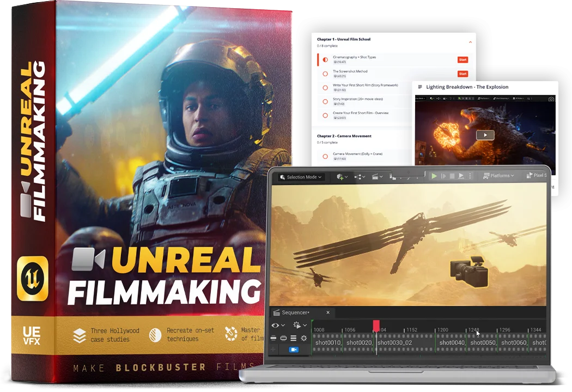Open Sequencer eye view options dropdown
572x392 pixels.
278,325
